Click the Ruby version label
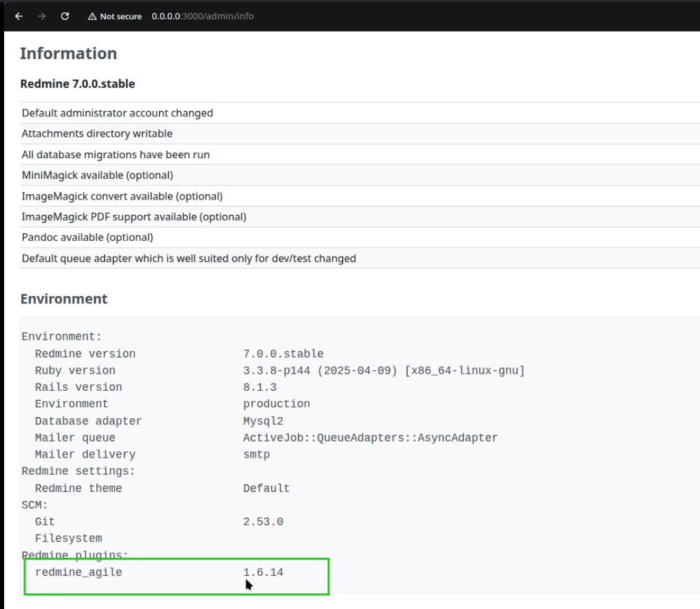This screenshot has width=700, height=609. (75, 370)
